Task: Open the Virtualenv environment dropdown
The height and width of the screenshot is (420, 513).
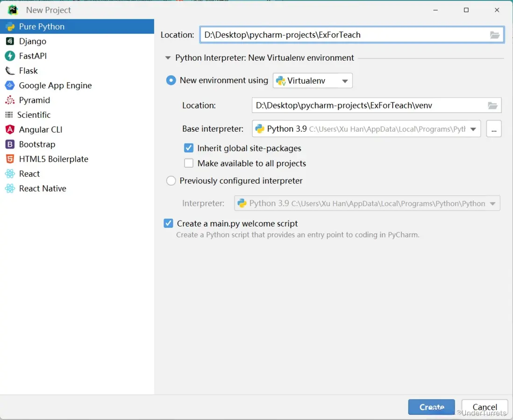Action: tap(313, 81)
